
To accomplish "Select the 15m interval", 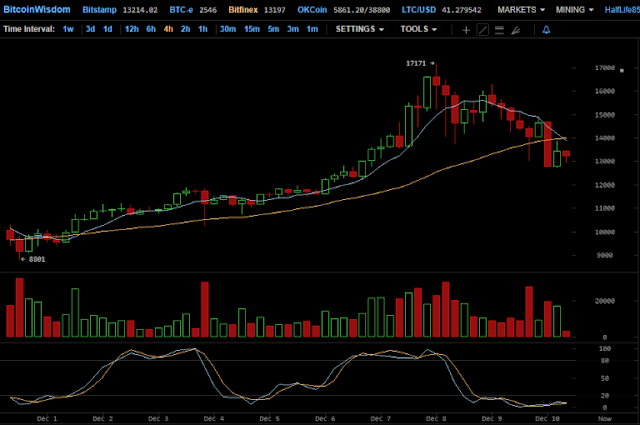I will click(252, 29).
